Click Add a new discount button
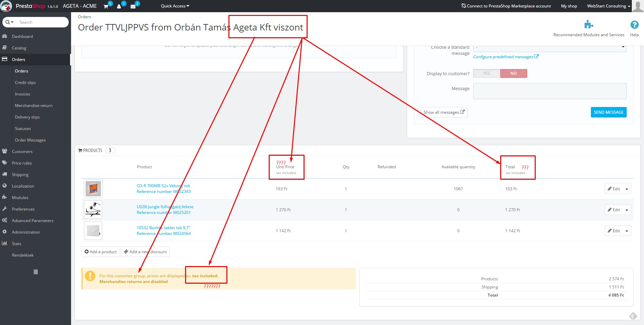Viewport: 644px width, 325px height. coord(145,252)
